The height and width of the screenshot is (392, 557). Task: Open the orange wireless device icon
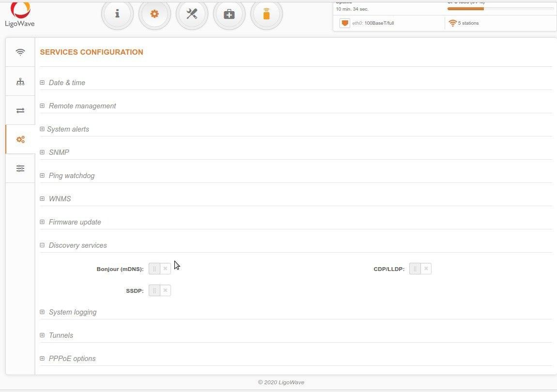pos(266,14)
